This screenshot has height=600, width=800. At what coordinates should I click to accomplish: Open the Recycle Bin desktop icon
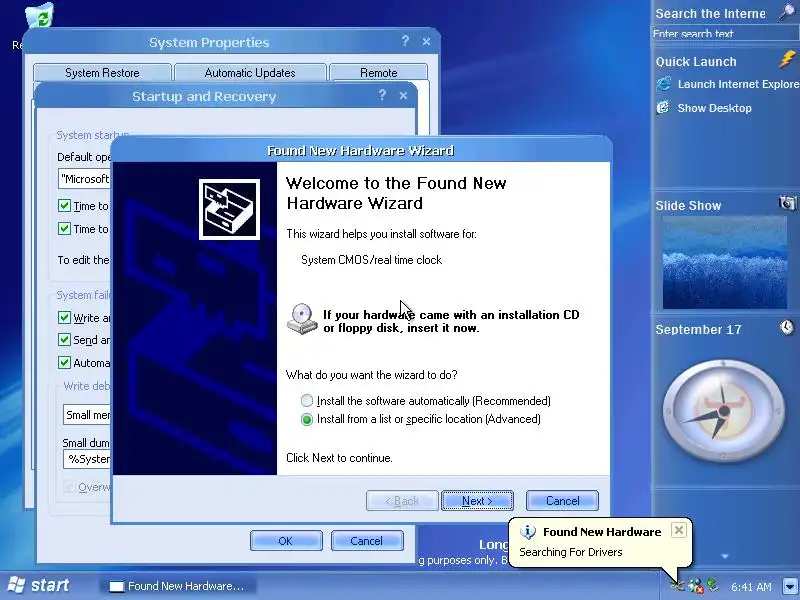[40, 17]
